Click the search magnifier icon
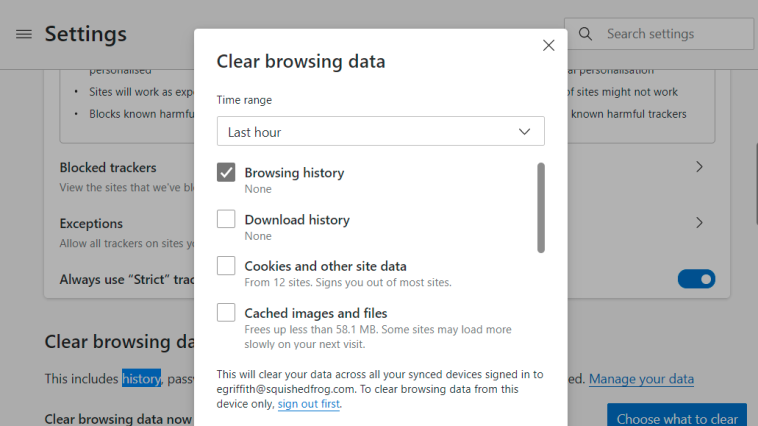 click(x=585, y=34)
